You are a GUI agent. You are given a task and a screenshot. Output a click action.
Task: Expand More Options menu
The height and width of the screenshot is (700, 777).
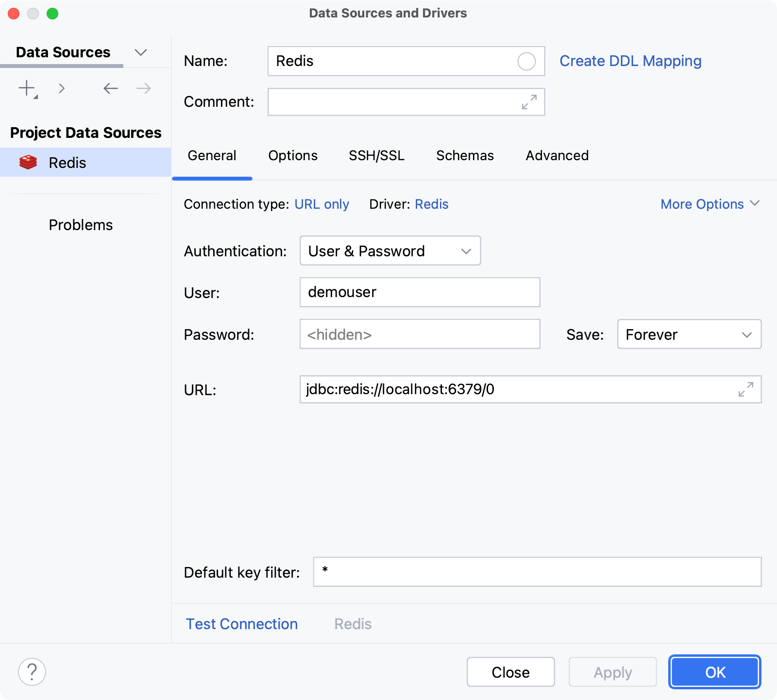(709, 204)
